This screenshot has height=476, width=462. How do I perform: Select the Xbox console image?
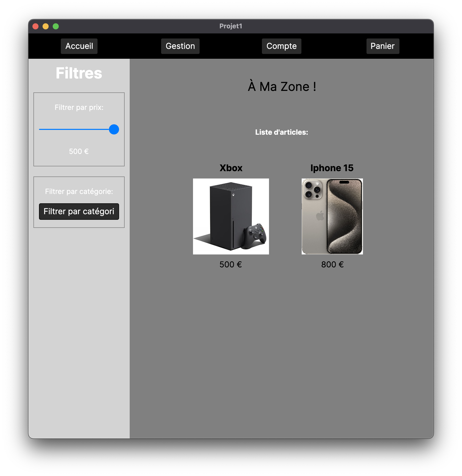tap(231, 216)
